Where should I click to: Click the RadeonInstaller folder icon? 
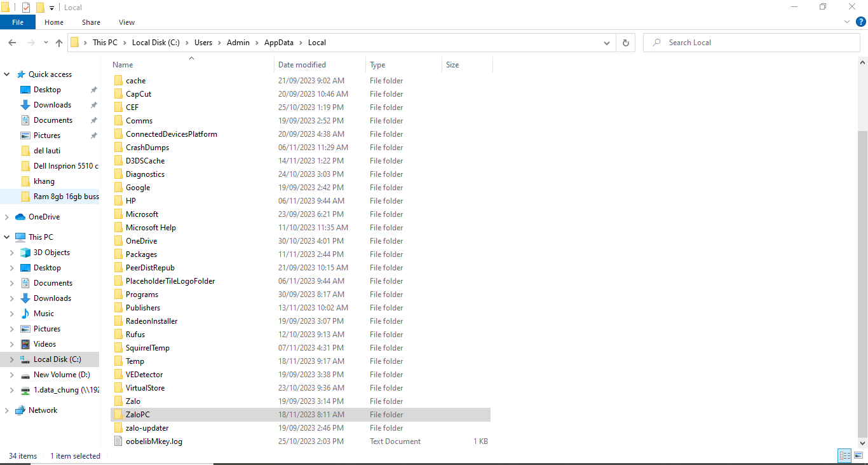point(118,321)
